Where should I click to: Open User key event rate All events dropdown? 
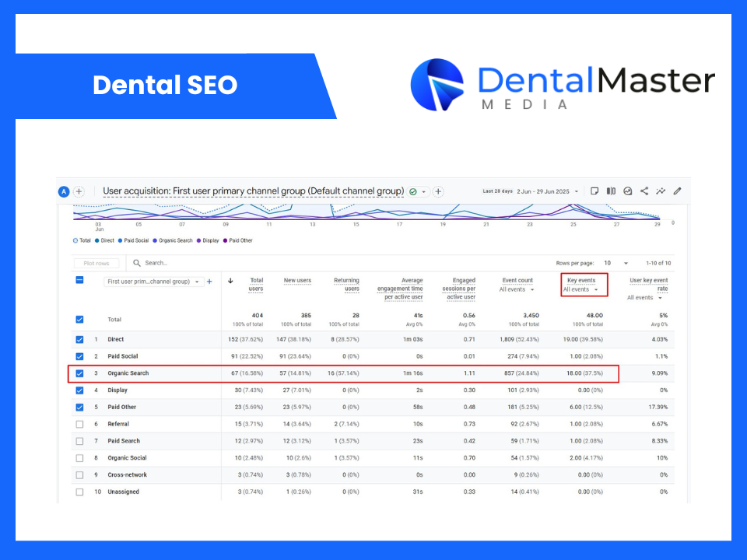click(x=644, y=298)
